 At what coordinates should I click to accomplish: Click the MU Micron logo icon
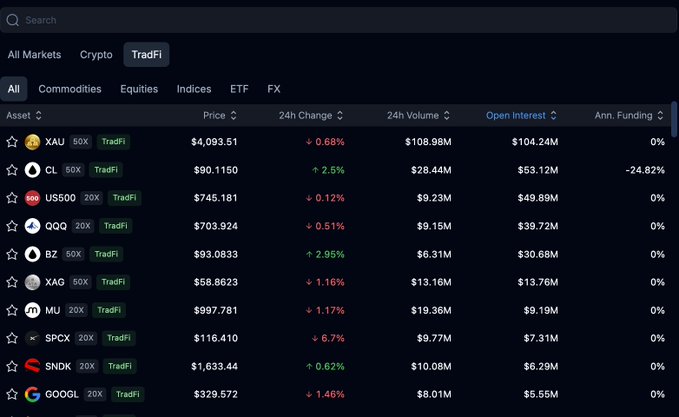click(32, 310)
